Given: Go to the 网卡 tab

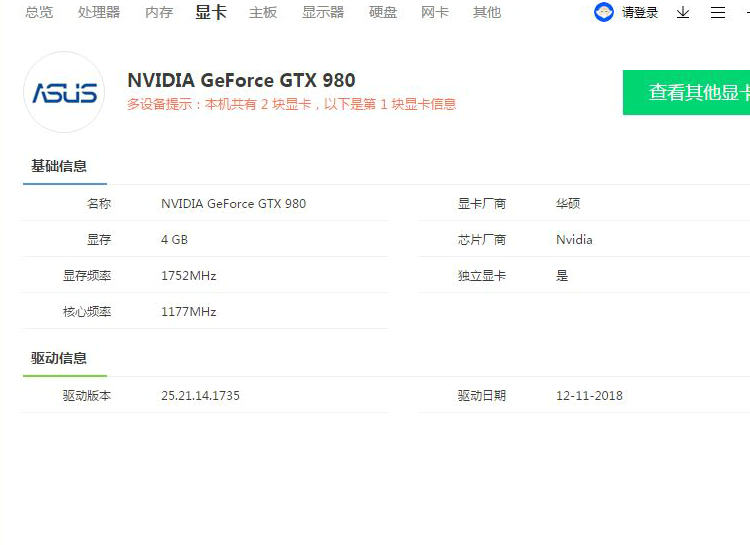Looking at the screenshot, I should pyautogui.click(x=435, y=12).
